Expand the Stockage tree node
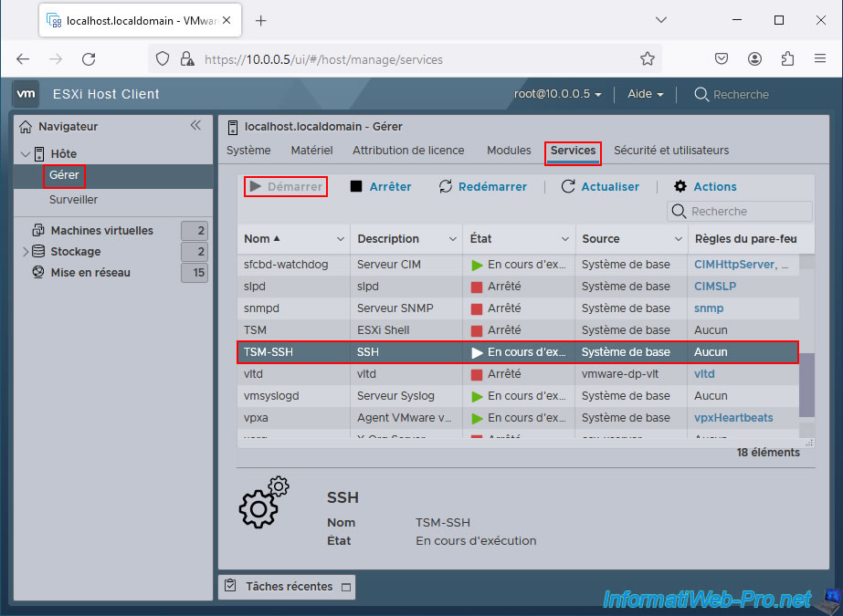Screen dimensions: 843x616 point(26,252)
